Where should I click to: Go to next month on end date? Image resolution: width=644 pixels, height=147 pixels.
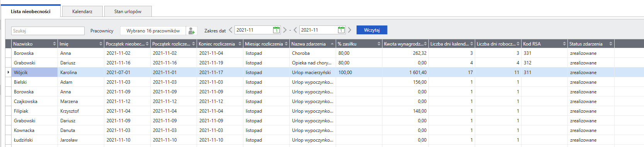point(349,30)
